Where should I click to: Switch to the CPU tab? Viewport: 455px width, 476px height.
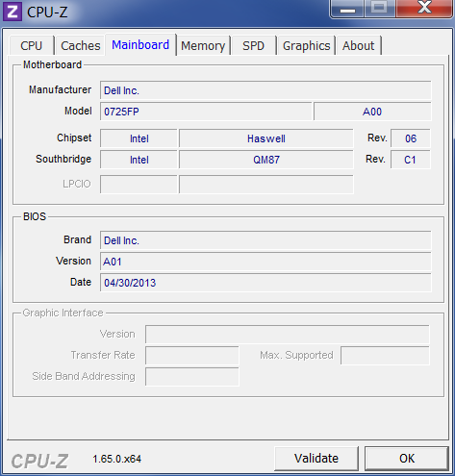(32, 45)
